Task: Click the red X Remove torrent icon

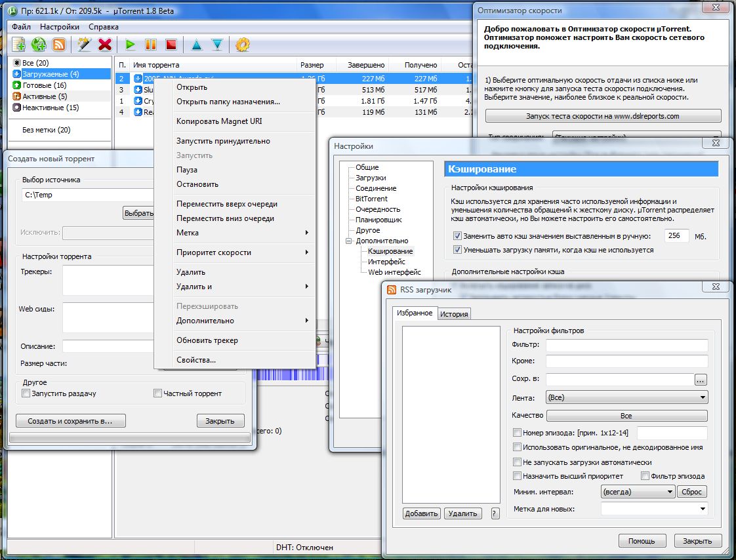Action: click(105, 45)
